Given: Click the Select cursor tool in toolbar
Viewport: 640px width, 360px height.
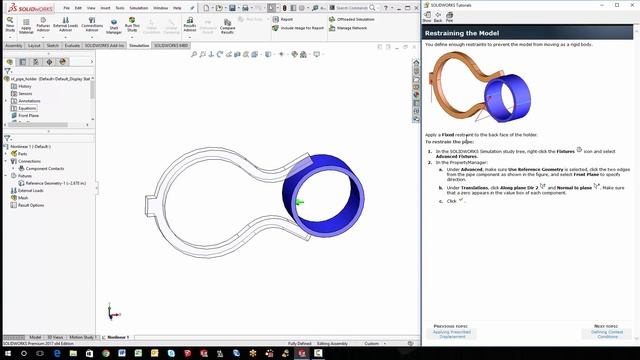Looking at the screenshot, I should [271, 8].
